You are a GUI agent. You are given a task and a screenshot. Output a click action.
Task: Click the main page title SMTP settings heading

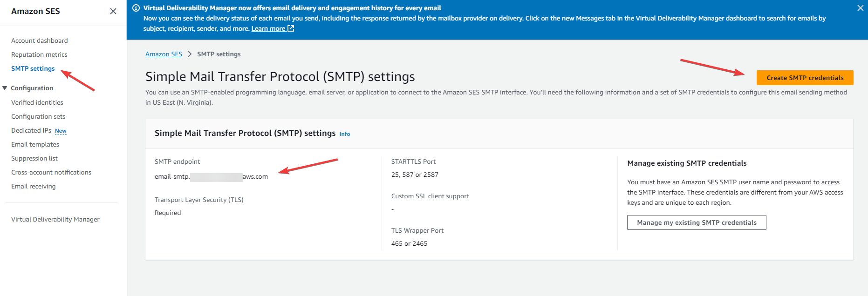[280, 76]
